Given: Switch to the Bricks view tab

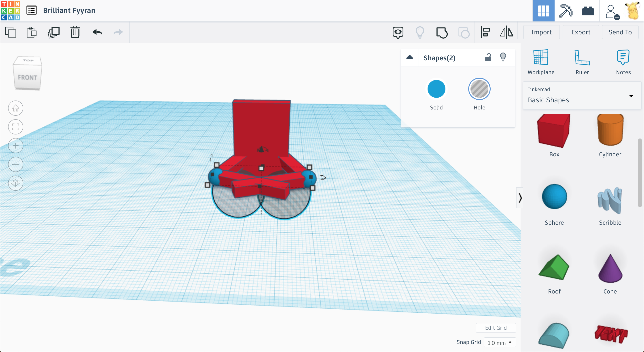Looking at the screenshot, I should pyautogui.click(x=588, y=11).
